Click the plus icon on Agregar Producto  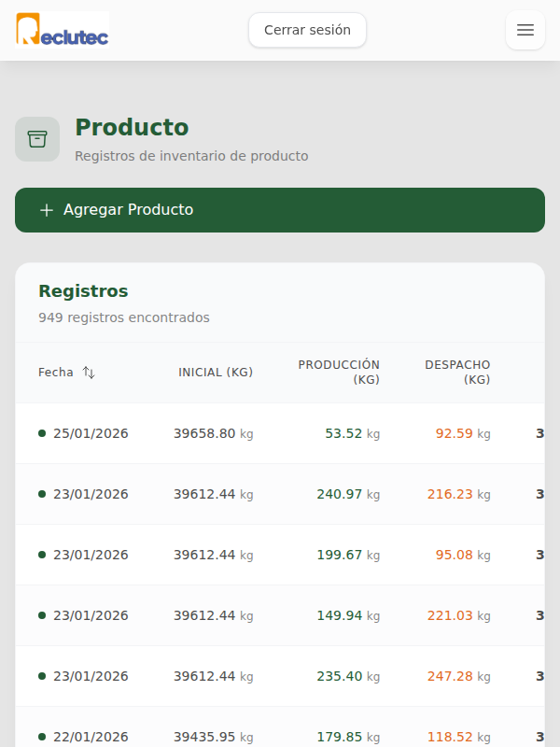[x=47, y=210]
